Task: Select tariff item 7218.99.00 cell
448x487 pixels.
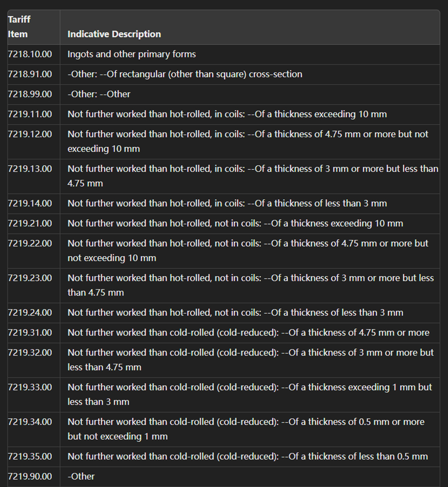Action: point(30,94)
